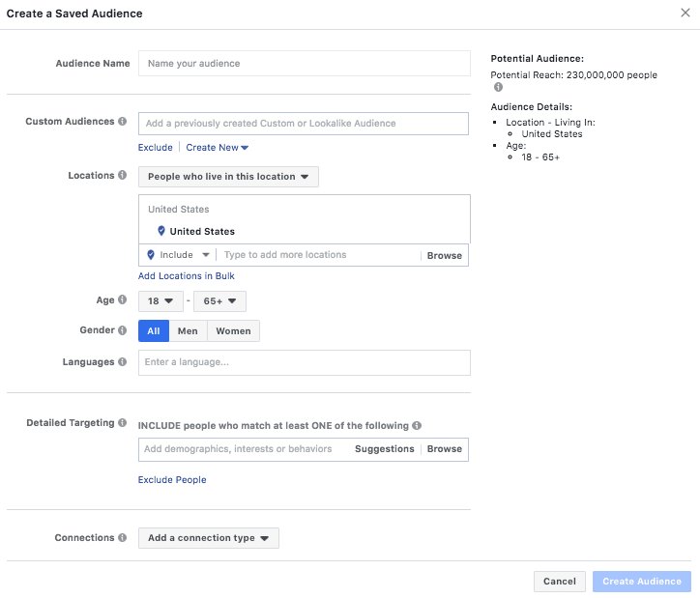The height and width of the screenshot is (598, 700).
Task: Click the selected United States location entry
Action: pos(202,231)
